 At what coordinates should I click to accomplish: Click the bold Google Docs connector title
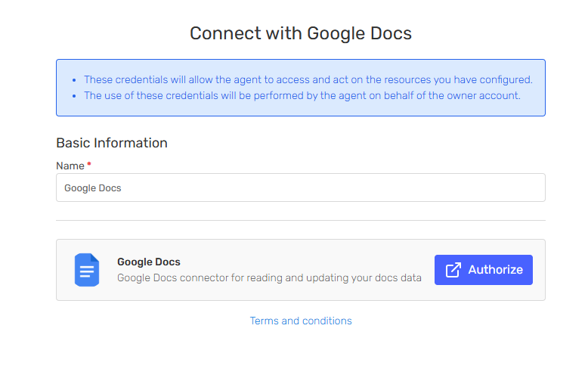tap(149, 262)
